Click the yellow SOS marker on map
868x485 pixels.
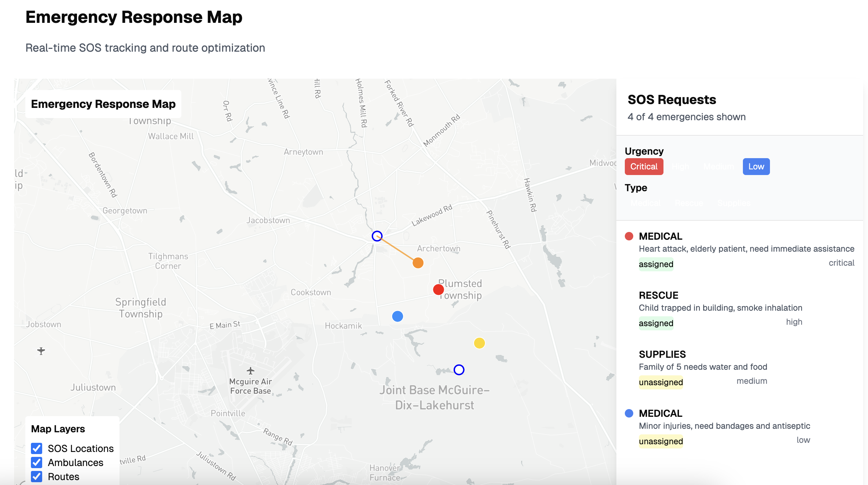click(x=479, y=343)
